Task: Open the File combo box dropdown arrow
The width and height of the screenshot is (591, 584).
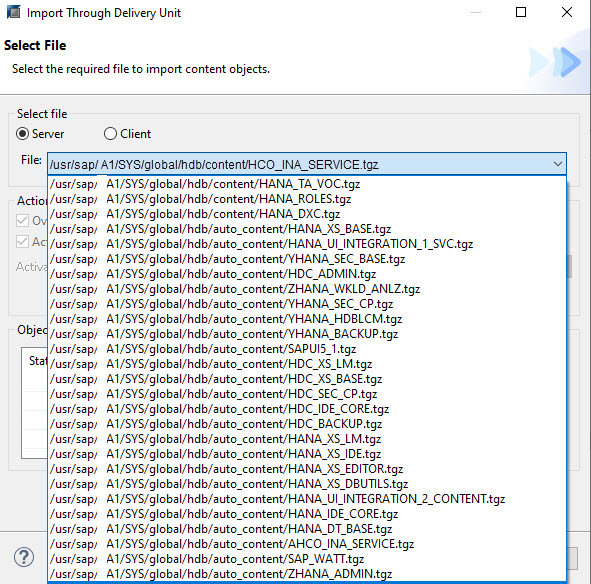Action: coord(557,164)
